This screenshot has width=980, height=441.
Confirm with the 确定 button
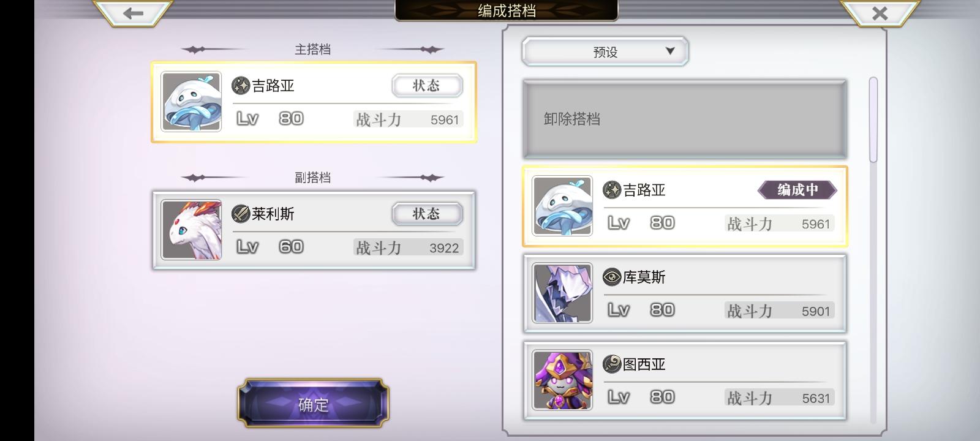click(313, 403)
